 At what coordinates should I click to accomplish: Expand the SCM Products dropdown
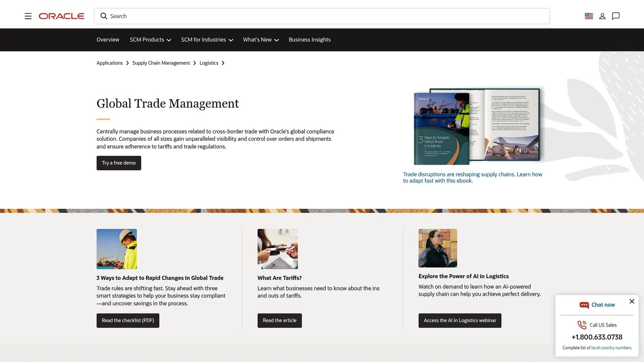pyautogui.click(x=151, y=40)
